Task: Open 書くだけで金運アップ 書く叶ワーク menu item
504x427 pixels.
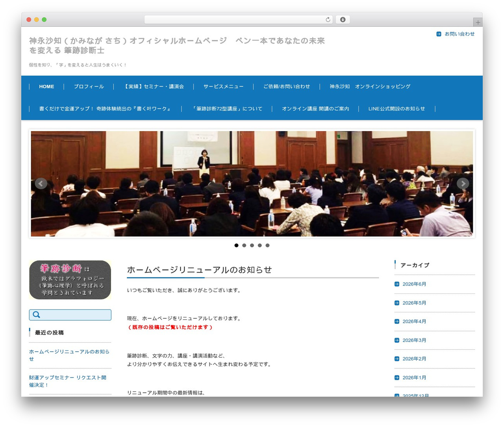Action: click(105, 109)
